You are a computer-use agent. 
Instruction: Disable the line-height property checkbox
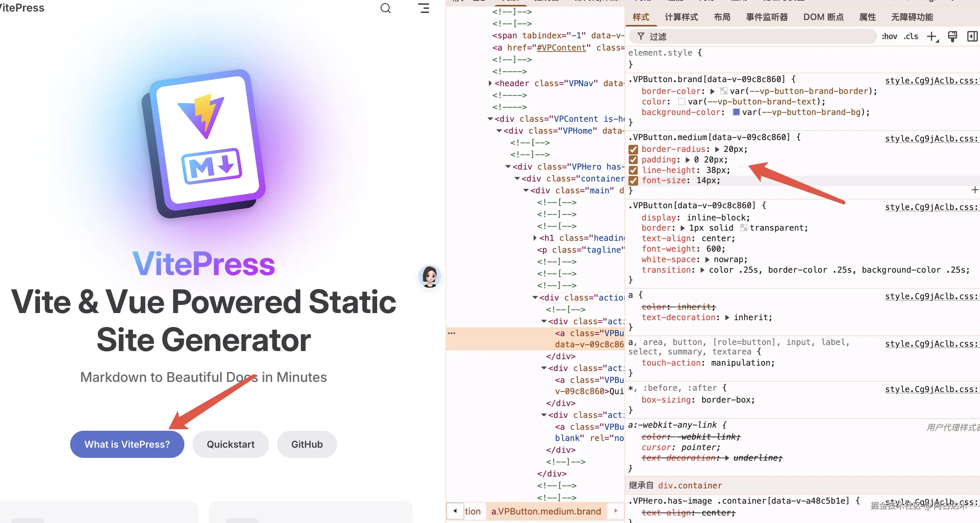click(633, 170)
